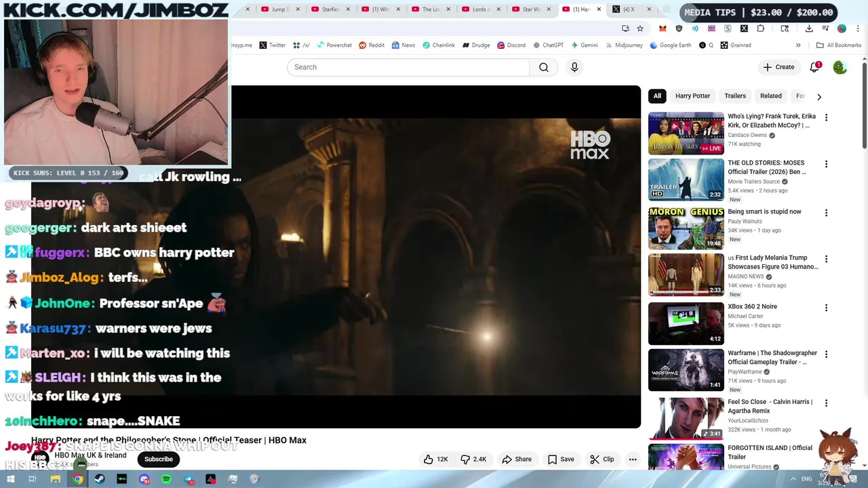Open Google Earth bookmark
The image size is (868, 488).
coord(671,45)
